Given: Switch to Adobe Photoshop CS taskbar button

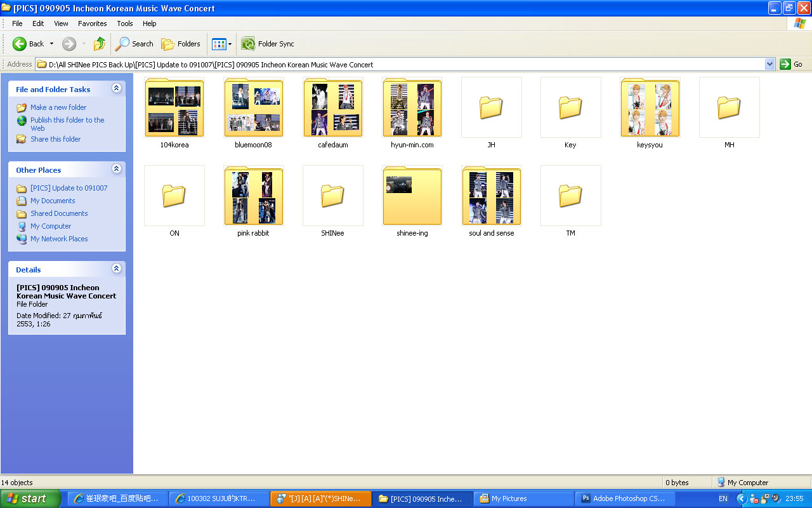Looking at the screenshot, I should coord(625,498).
